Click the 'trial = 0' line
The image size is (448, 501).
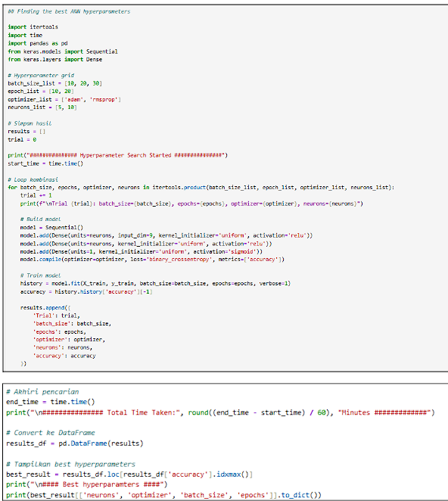coord(22,139)
